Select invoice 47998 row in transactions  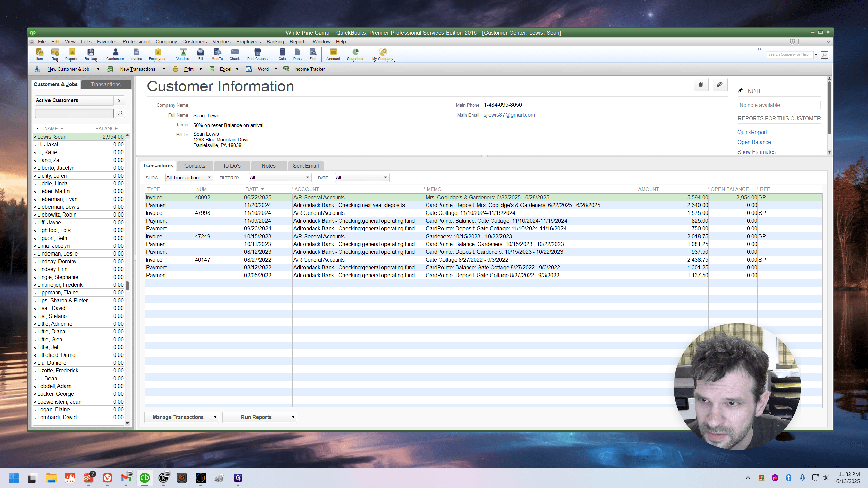(x=484, y=213)
